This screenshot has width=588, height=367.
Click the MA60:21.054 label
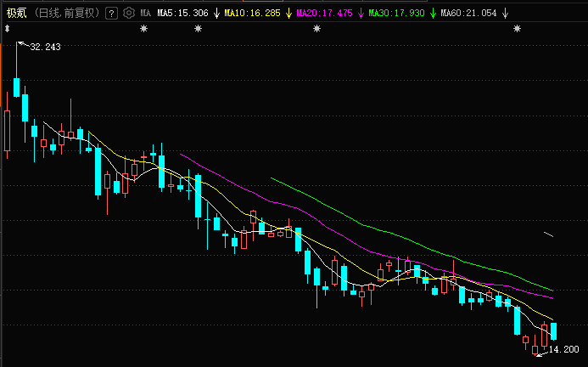tap(468, 14)
